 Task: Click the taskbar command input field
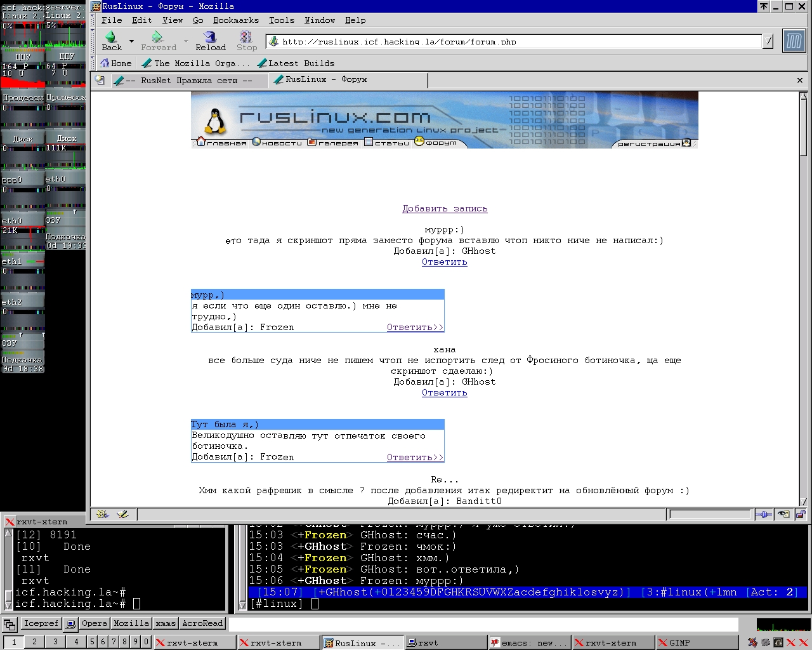pyautogui.click(x=483, y=624)
